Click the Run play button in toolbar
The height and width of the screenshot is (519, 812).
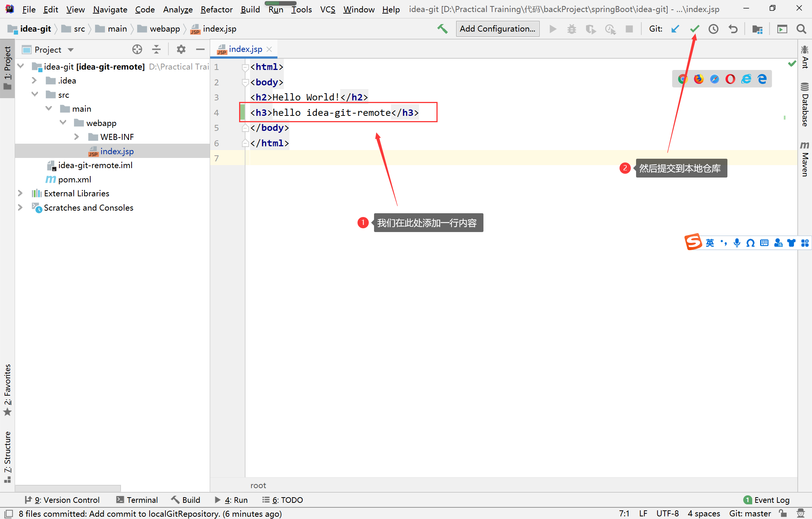553,29
